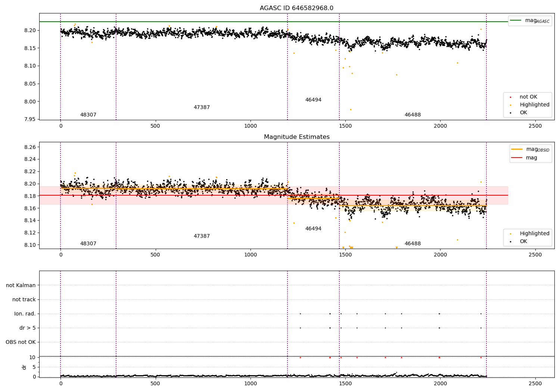This screenshot has width=560, height=392.
Task: Click 'OK' legend entry in Magnitude Estimates plot
Action: [519, 242]
